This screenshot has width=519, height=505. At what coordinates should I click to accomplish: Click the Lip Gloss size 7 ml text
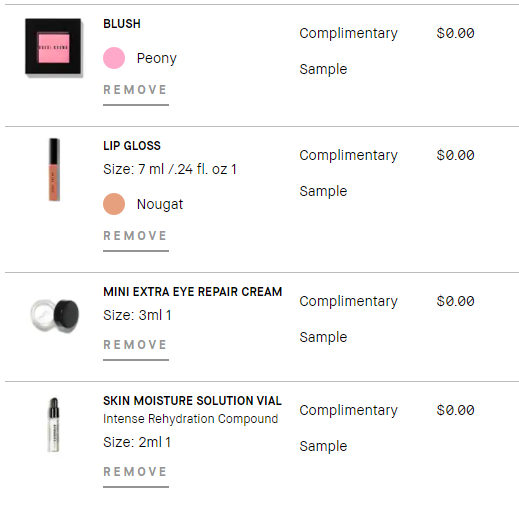pos(170,169)
